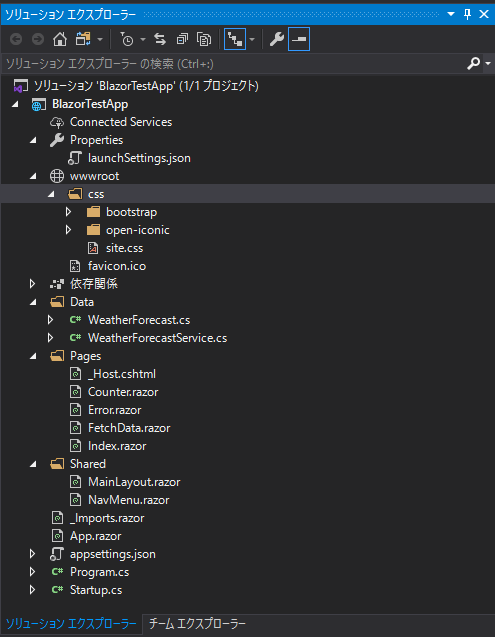Viewport: 495px width, 637px height.
Task: Pin the Solution Explorer panel with pushpin
Action: [467, 14]
